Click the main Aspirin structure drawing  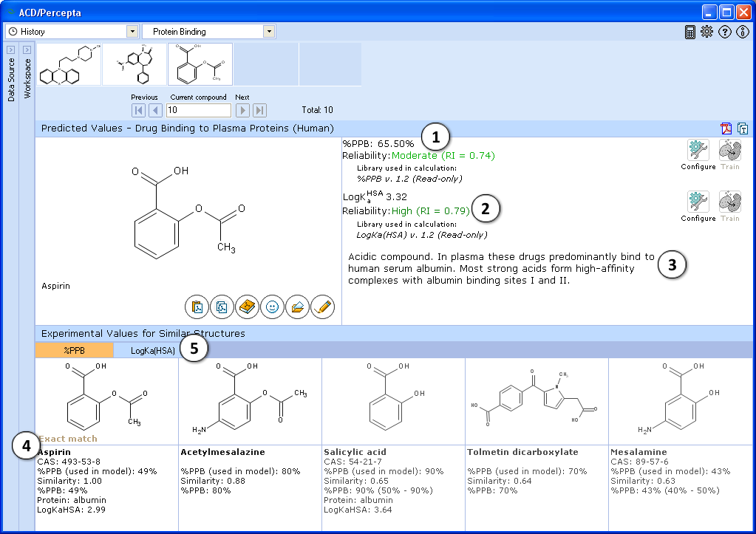pyautogui.click(x=188, y=212)
